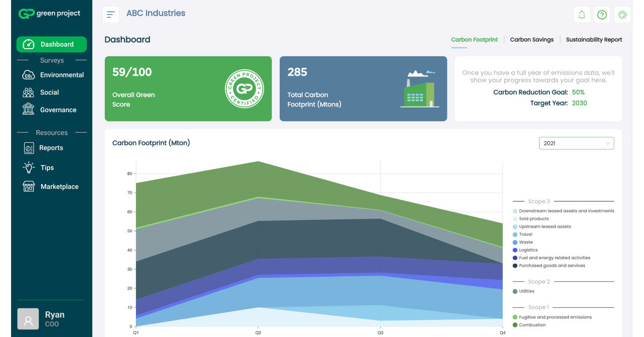Click the notifications bell icon

[x=582, y=15]
